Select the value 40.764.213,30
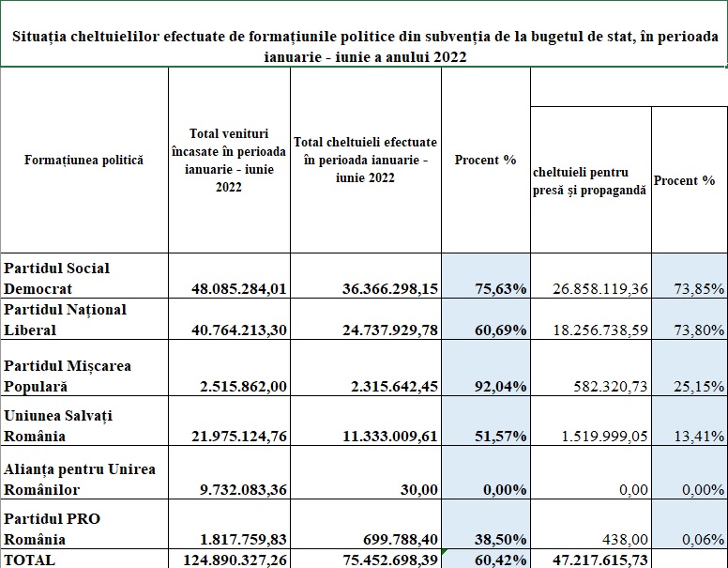The image size is (728, 568). (x=229, y=319)
